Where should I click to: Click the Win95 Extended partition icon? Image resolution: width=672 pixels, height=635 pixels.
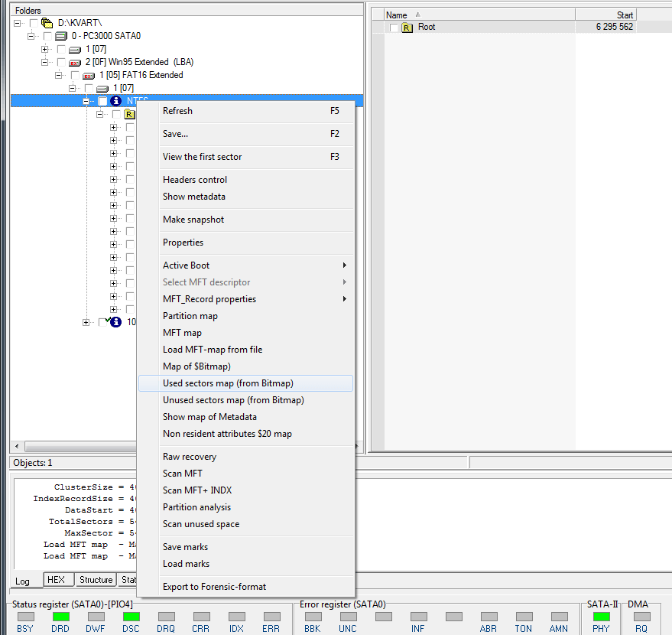[75, 63]
